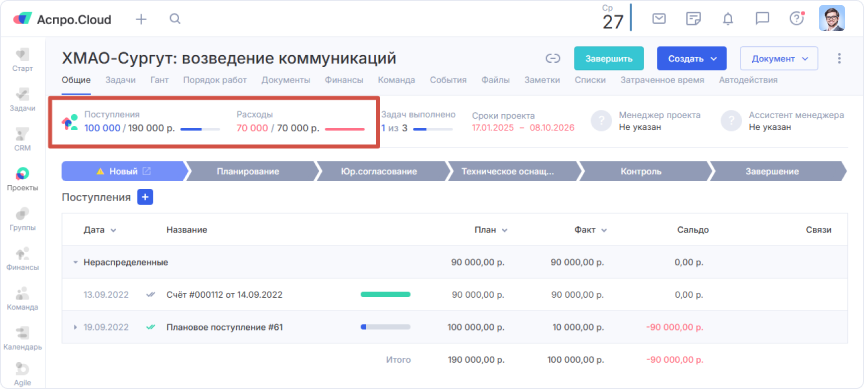Image resolution: width=864 pixels, height=389 pixels.
Task: Collapse the Нераспределенные group
Action: pyautogui.click(x=75, y=263)
